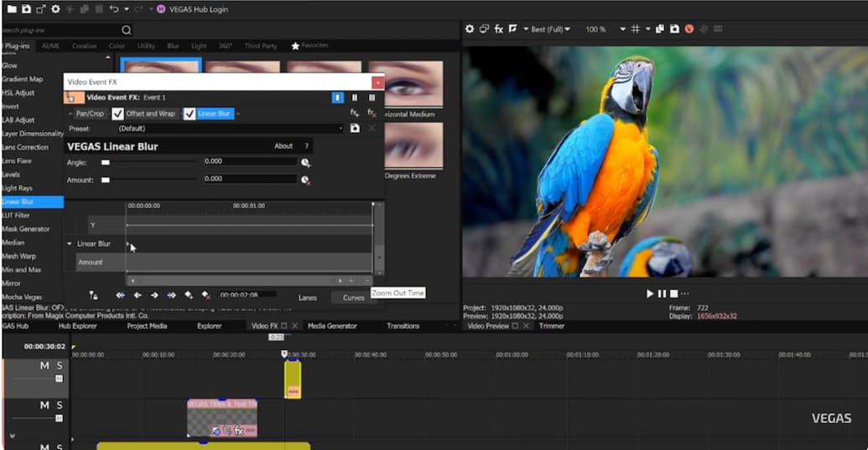This screenshot has width=868, height=450.
Task: Animate the Angle parameter keyframe clock icon
Action: (x=306, y=163)
